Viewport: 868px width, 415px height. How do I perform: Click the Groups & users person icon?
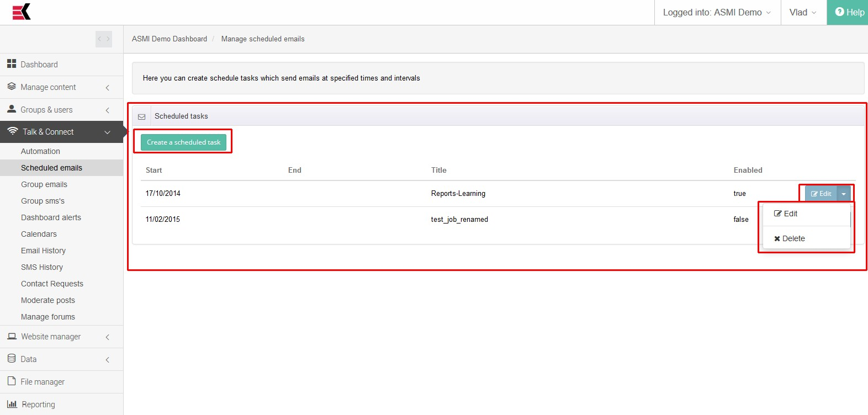pyautogui.click(x=12, y=109)
